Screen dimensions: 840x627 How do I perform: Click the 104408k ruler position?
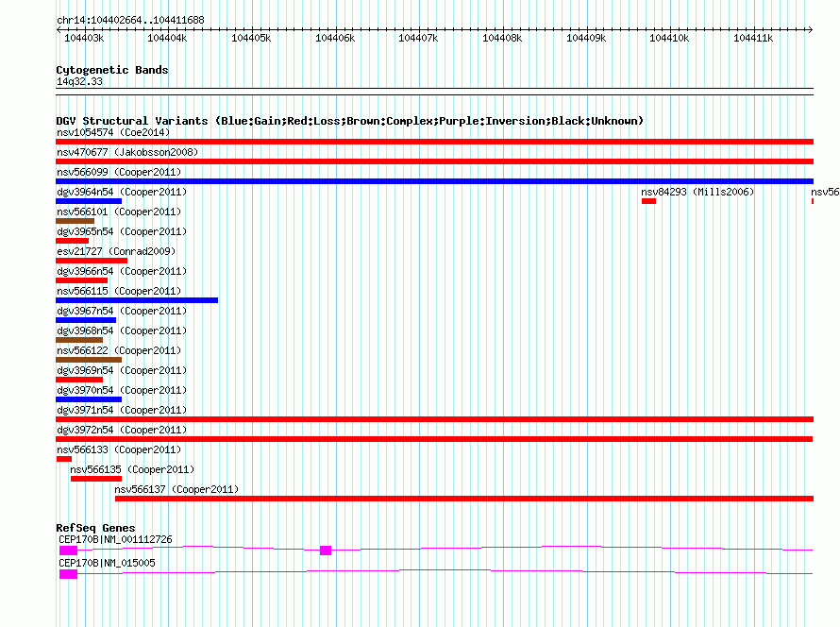coord(502,38)
